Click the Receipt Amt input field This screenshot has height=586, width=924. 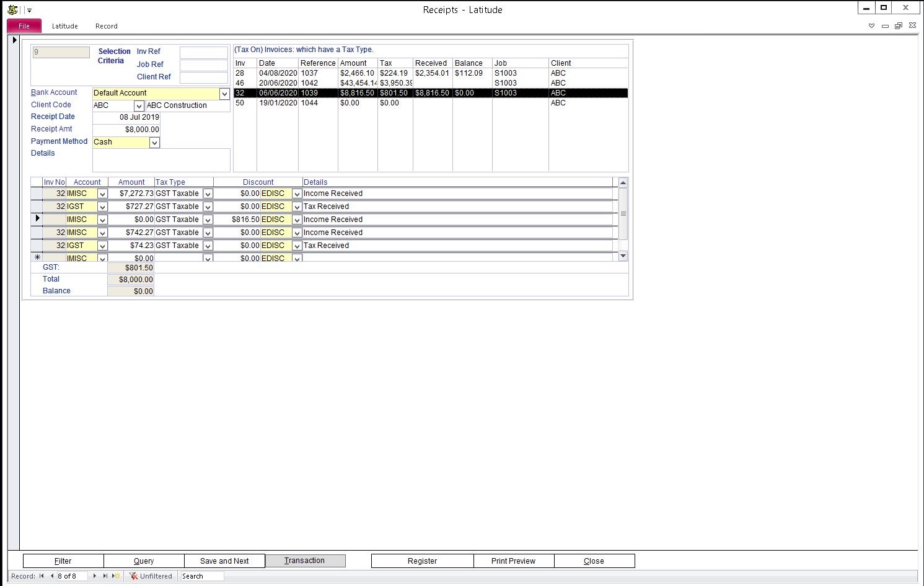126,130
